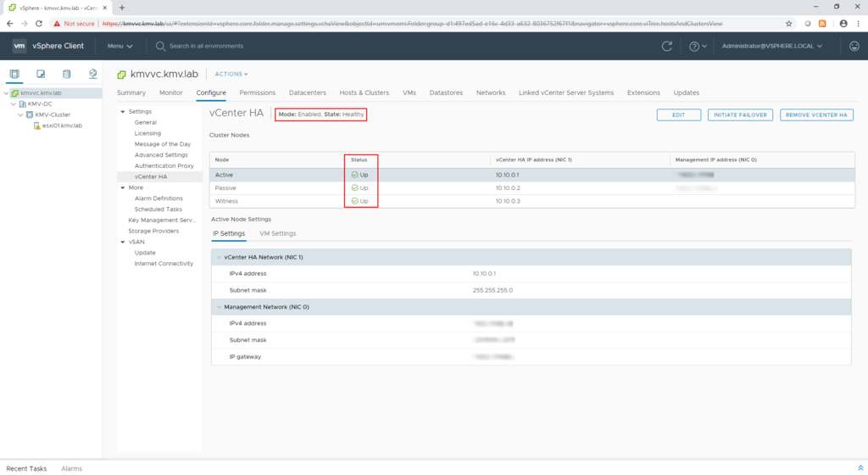This screenshot has width=868, height=475.
Task: Collapse the More section
Action: (x=123, y=187)
